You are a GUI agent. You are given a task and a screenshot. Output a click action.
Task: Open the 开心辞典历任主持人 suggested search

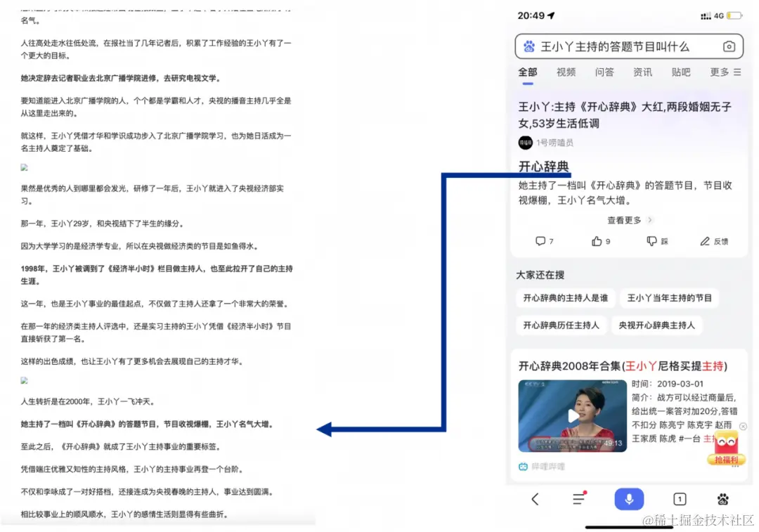click(x=562, y=325)
